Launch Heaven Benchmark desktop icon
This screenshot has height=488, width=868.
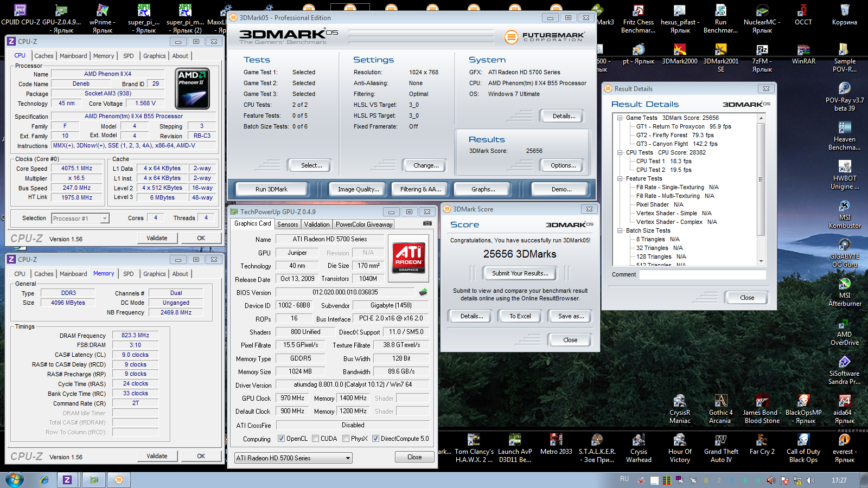point(844,136)
